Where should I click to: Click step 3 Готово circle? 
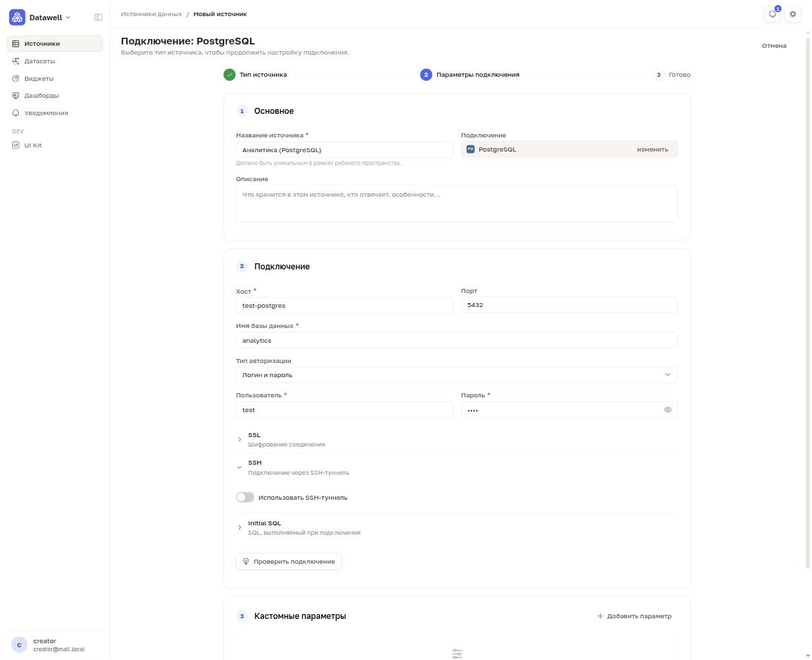click(x=658, y=75)
